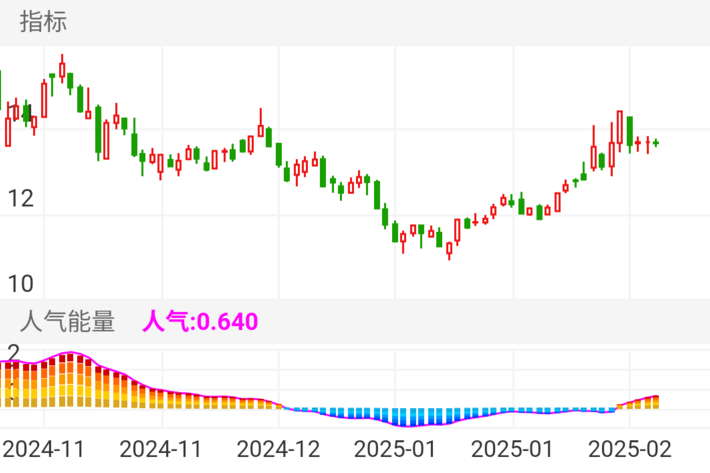710x473 pixels.
Task: Click the 10 price axis label
Action: coord(19,283)
